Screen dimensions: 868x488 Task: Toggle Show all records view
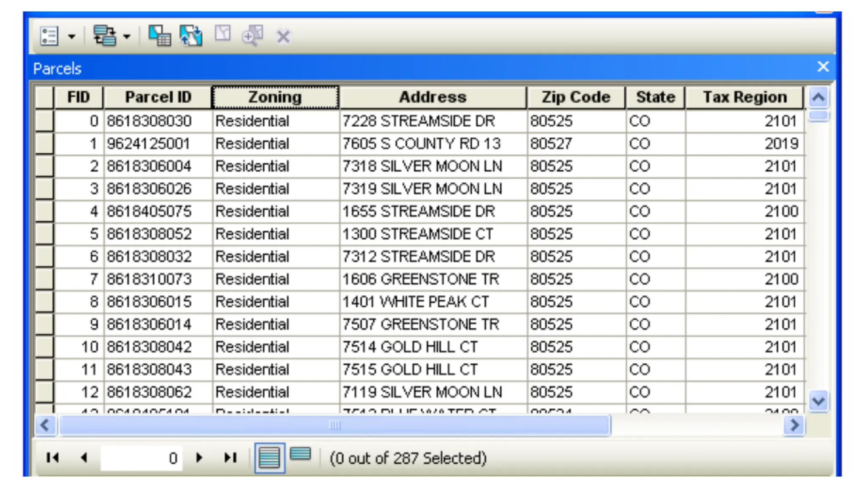point(270,458)
